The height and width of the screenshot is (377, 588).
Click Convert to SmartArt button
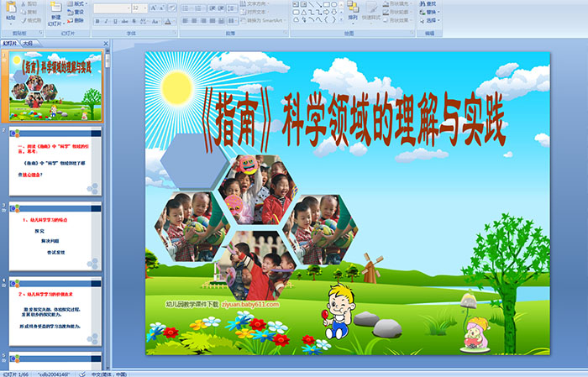(263, 20)
